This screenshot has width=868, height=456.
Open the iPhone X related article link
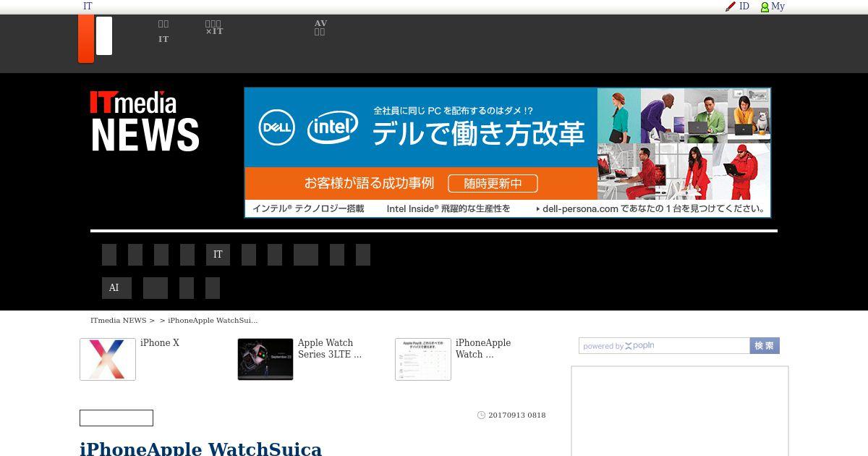tap(160, 343)
